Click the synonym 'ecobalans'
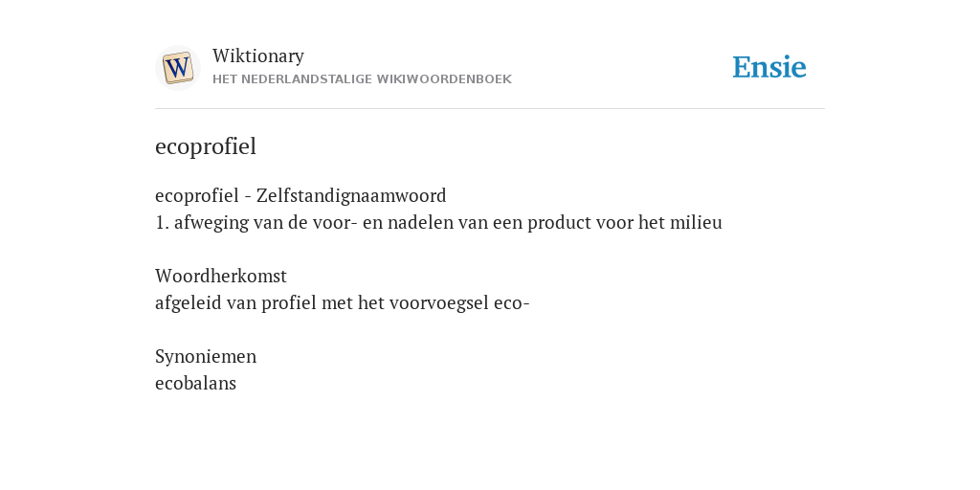980x490 pixels. [x=195, y=383]
